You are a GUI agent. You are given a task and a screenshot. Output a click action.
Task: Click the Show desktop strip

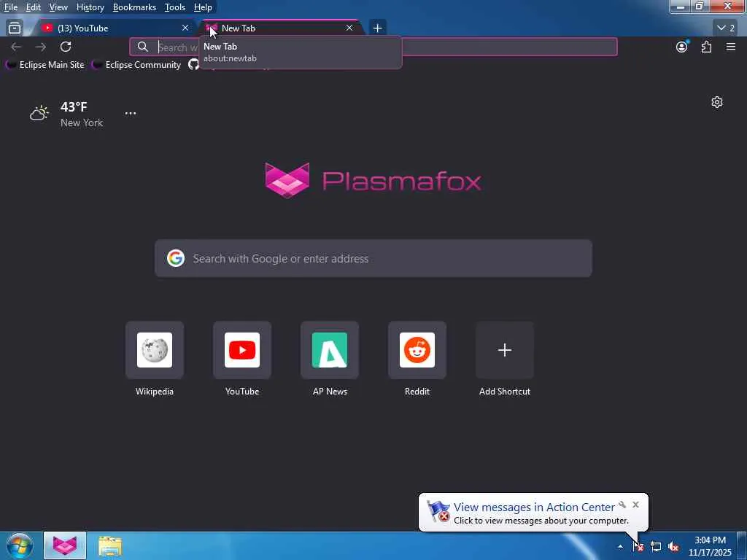coord(742,546)
